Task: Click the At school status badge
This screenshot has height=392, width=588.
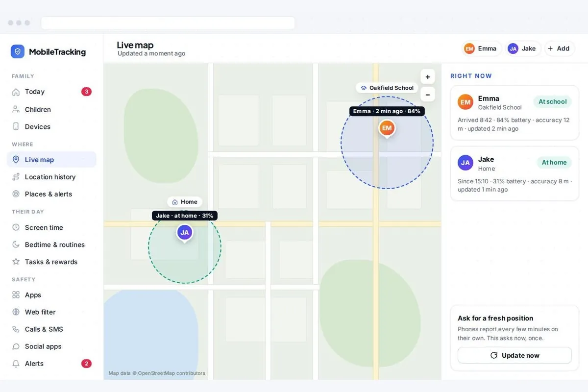Action: 552,102
